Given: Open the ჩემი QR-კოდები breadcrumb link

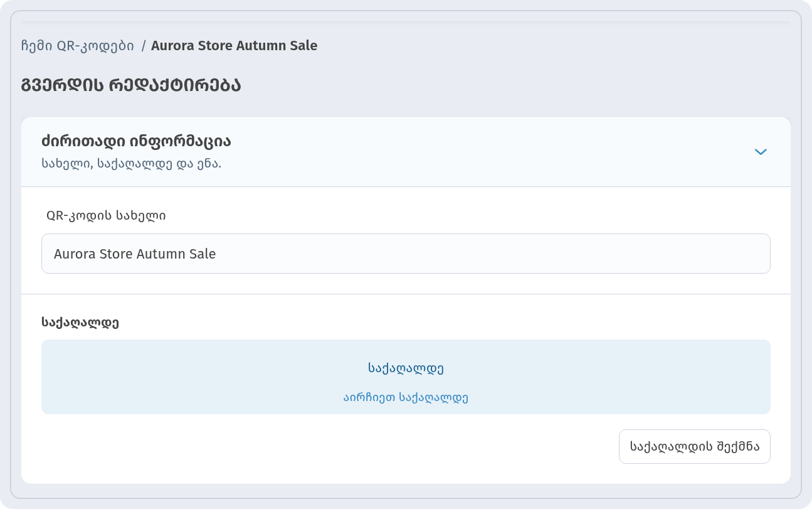Looking at the screenshot, I should point(77,46).
